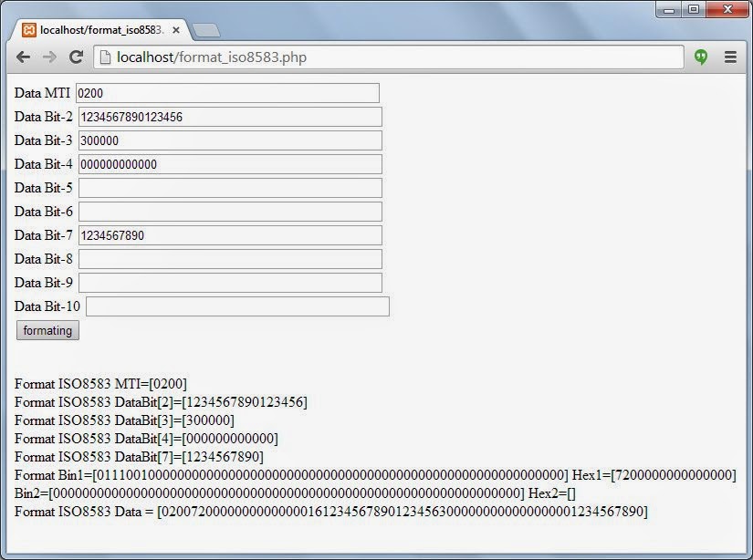The width and height of the screenshot is (753, 560).
Task: Click the 'Data Bit-10' label
Action: point(47,306)
